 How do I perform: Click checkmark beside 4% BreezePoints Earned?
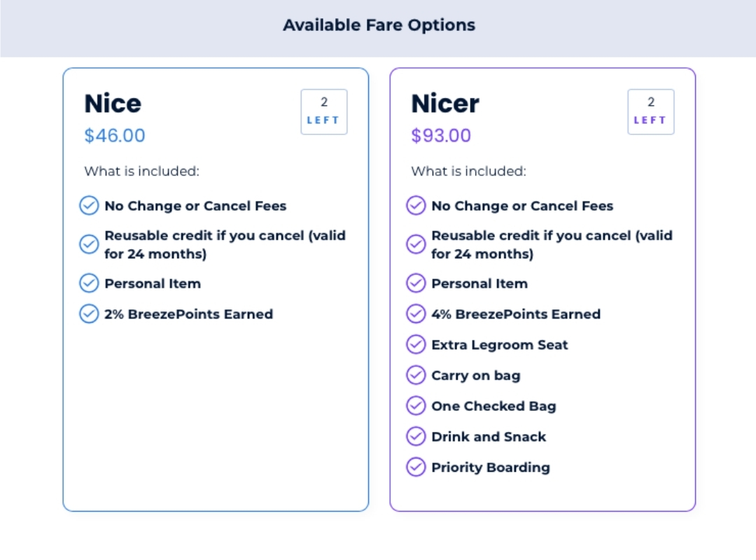pyautogui.click(x=416, y=314)
